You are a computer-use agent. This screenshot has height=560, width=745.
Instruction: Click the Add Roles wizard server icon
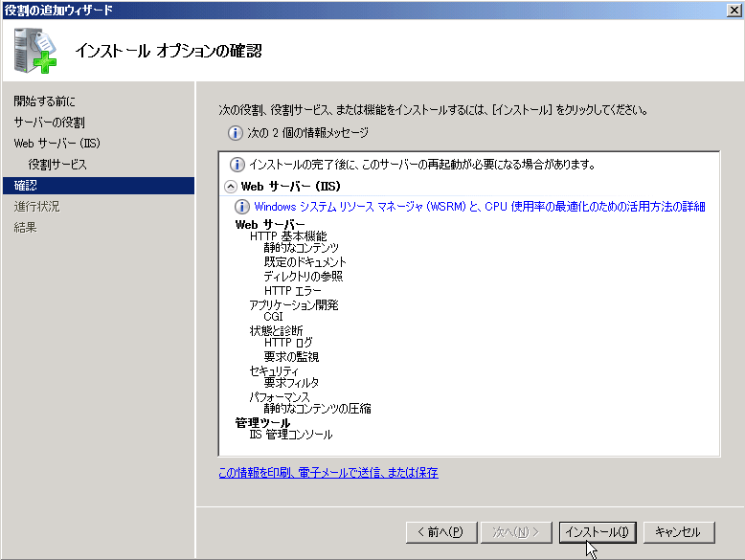tap(35, 50)
